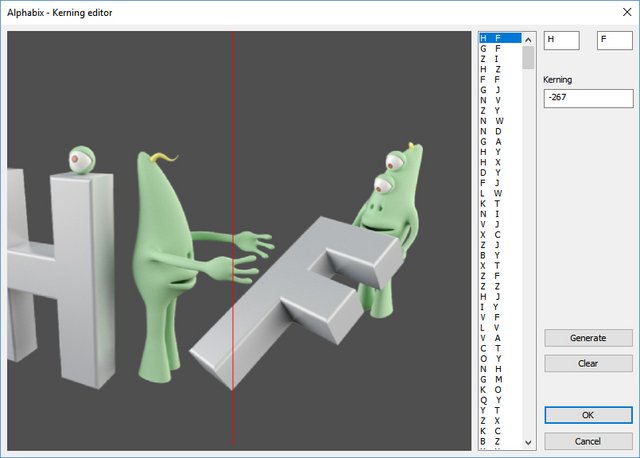Screen dimensions: 640x458
Task: Select the 'X C' kerning pair
Action: click(500, 235)
